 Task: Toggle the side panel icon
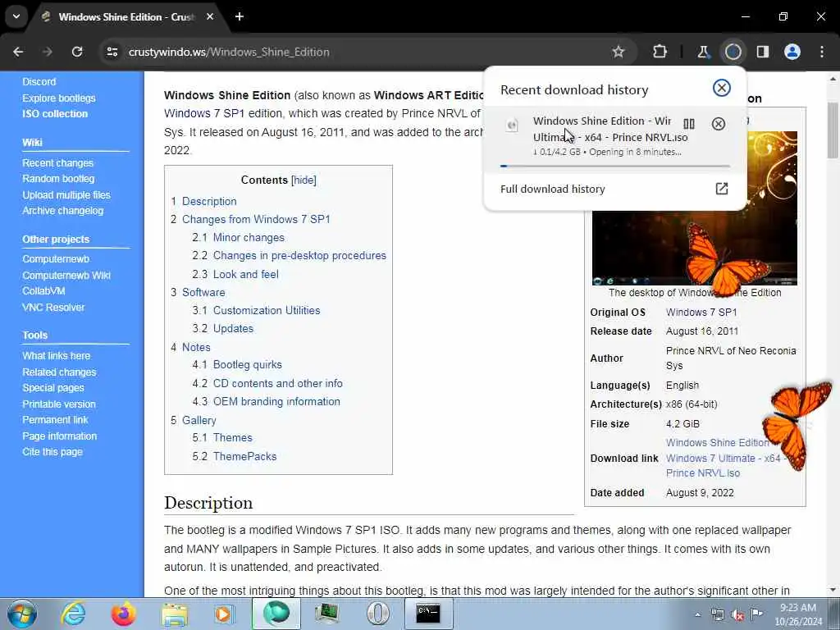762,52
